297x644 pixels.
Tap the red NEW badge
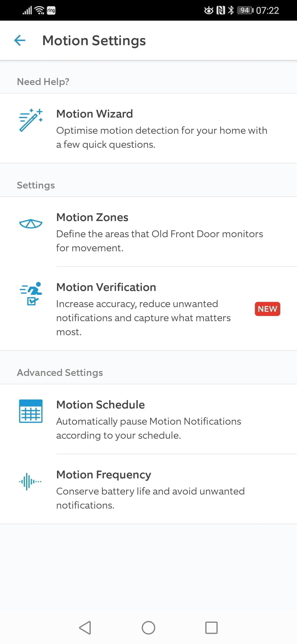coord(267,309)
